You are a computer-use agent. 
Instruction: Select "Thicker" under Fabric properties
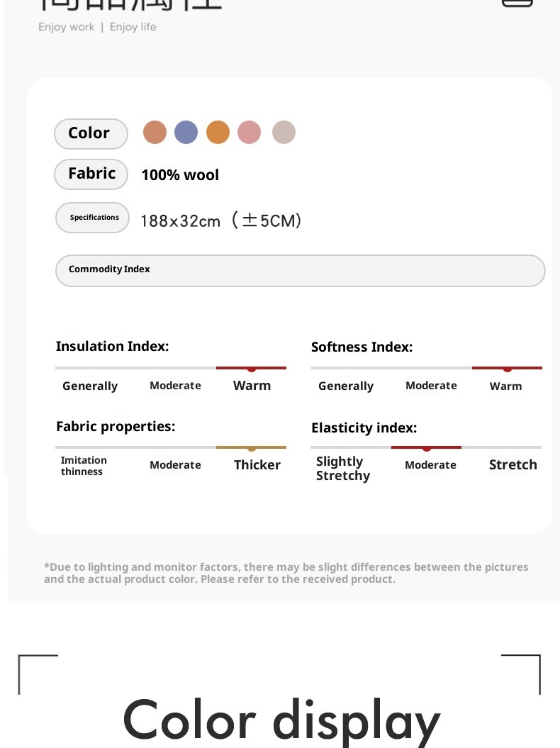click(257, 465)
